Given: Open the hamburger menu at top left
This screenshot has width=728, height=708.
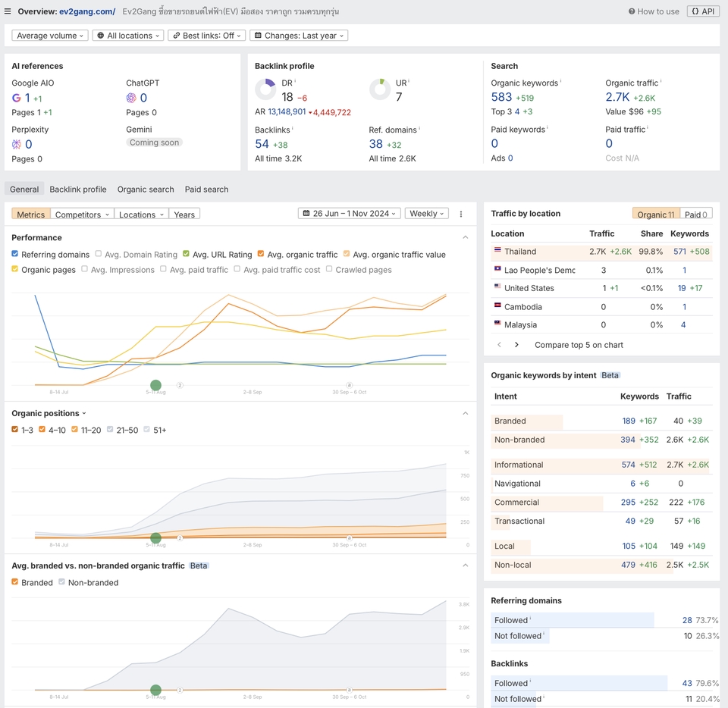Looking at the screenshot, I should click(8, 11).
